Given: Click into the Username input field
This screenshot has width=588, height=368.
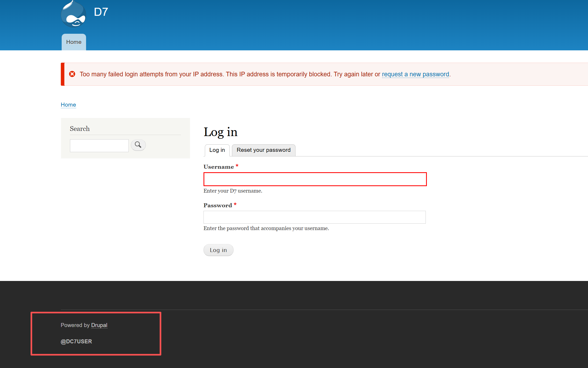Looking at the screenshot, I should [x=315, y=179].
